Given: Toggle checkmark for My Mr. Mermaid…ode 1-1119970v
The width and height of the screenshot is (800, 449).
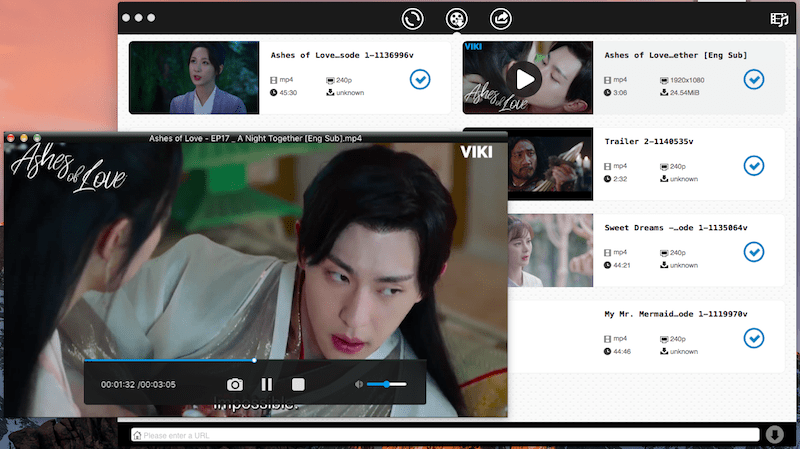Looking at the screenshot, I should (x=754, y=338).
